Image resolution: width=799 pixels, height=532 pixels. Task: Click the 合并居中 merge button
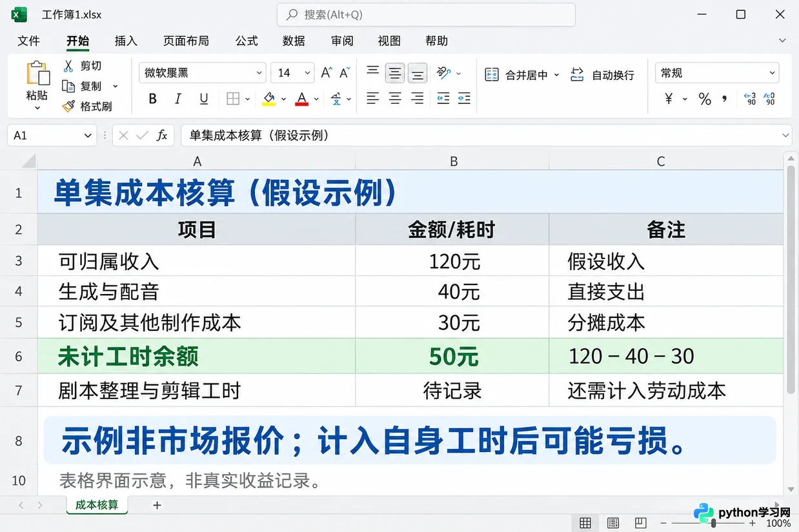point(516,75)
